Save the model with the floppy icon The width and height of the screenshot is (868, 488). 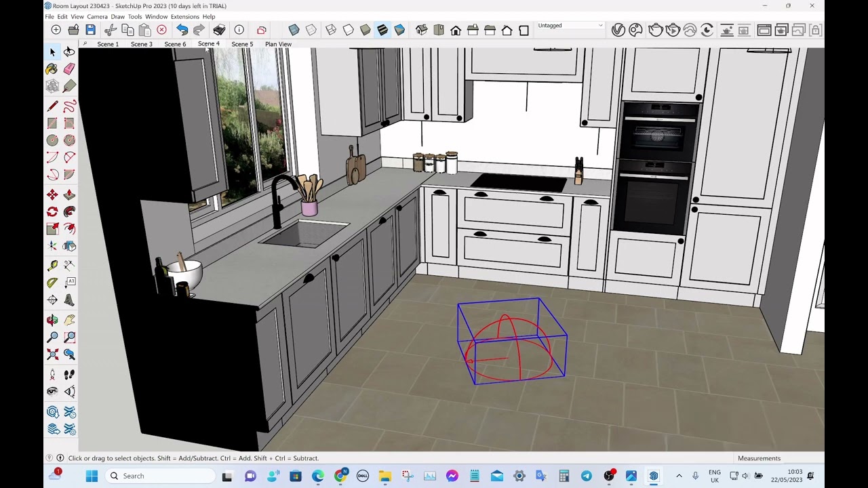pos(90,30)
